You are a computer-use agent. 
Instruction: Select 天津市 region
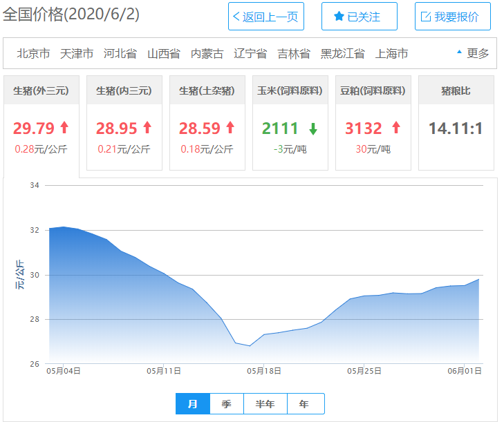coord(77,53)
